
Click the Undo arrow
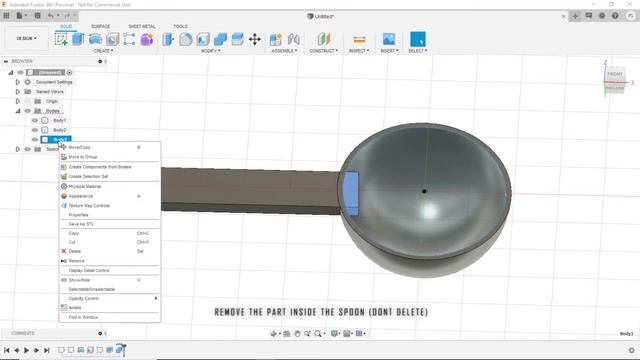(51, 16)
